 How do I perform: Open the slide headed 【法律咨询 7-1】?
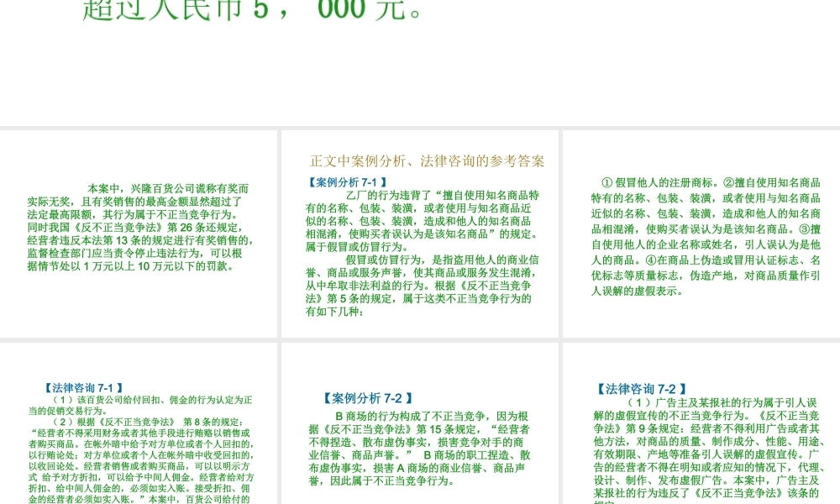pyautogui.click(x=139, y=423)
